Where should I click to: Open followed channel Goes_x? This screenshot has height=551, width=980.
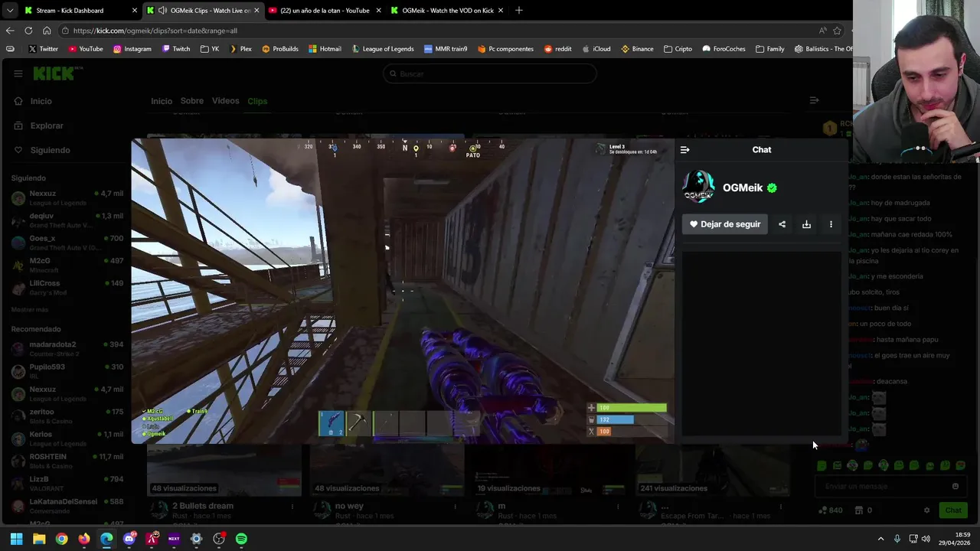pos(67,243)
